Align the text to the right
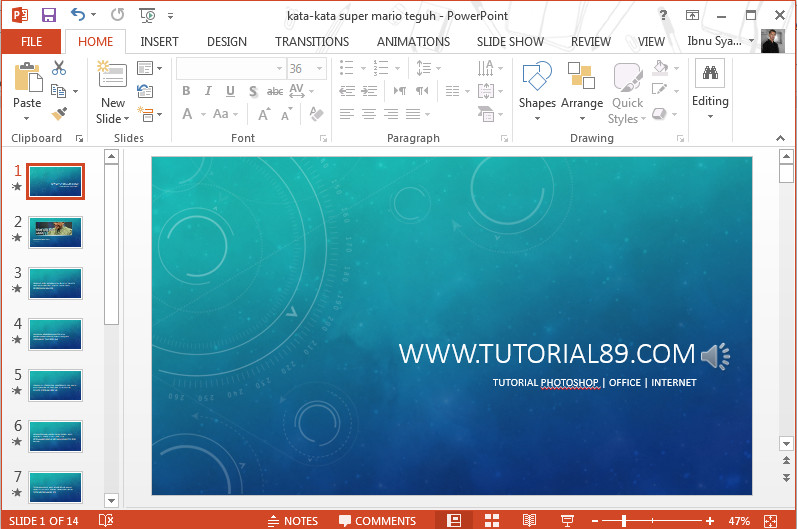 coord(391,114)
